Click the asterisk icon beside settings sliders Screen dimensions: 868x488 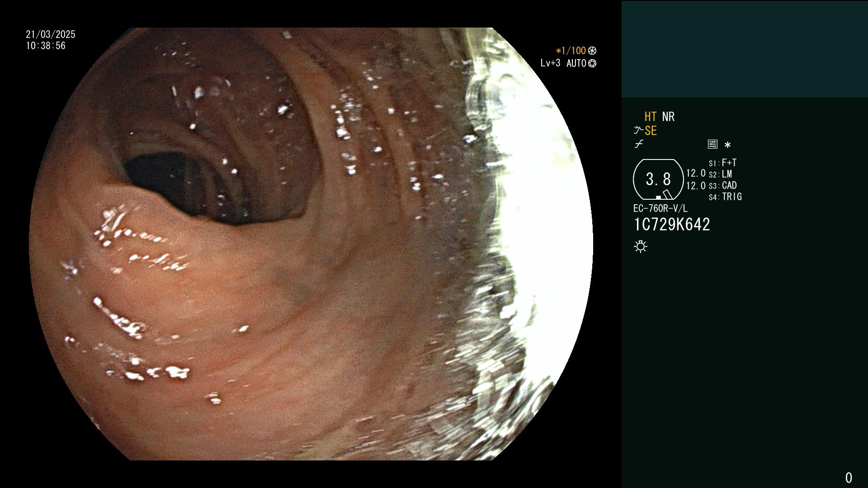[x=727, y=145]
